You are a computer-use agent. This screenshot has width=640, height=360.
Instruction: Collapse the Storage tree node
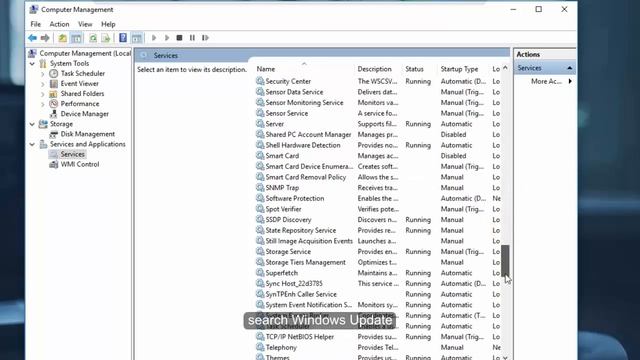pos(32,124)
